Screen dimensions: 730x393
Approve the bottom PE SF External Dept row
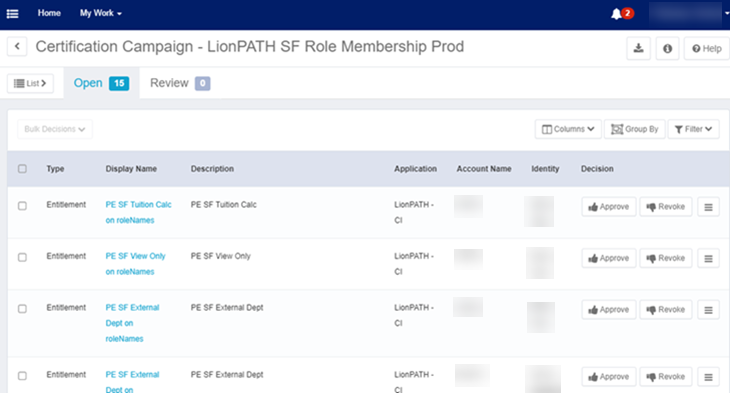point(609,377)
